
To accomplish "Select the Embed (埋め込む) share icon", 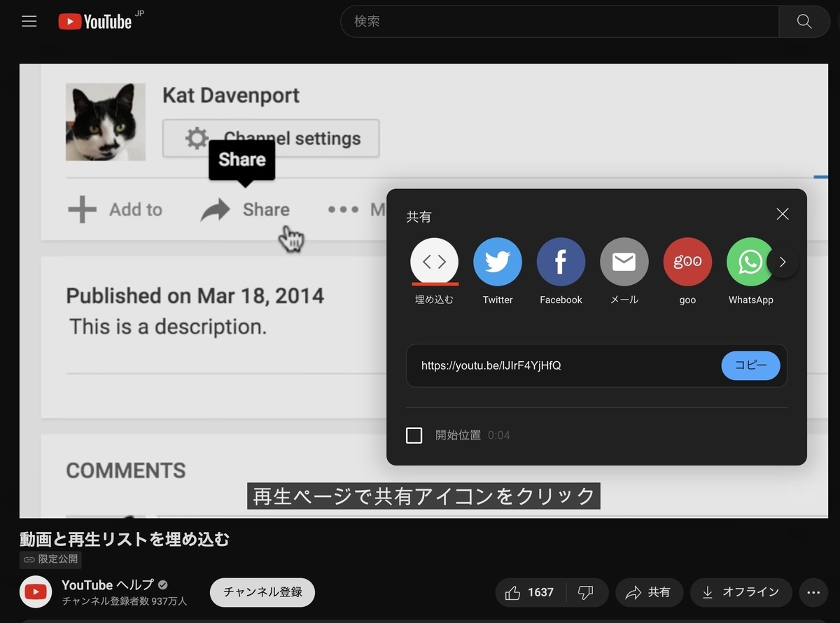I will [x=434, y=262].
